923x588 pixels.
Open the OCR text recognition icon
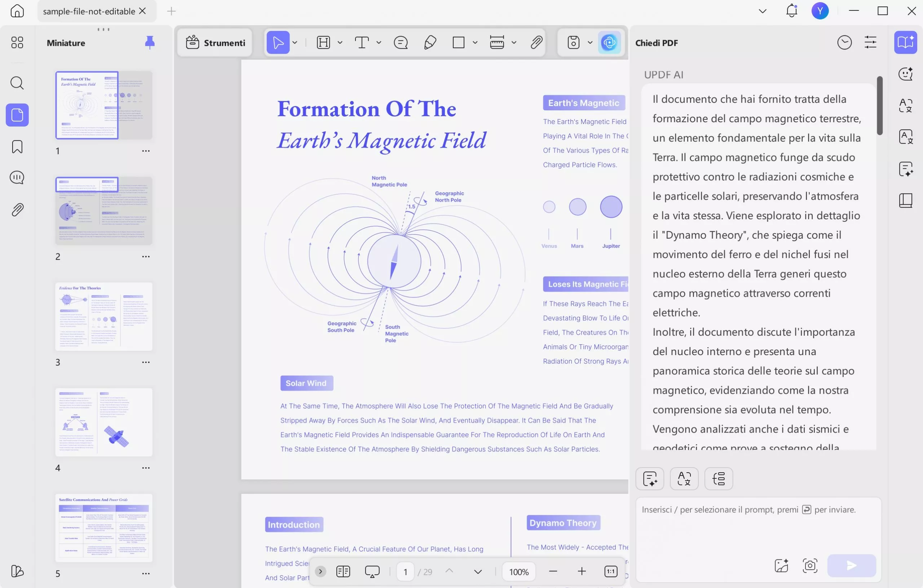tap(905, 137)
